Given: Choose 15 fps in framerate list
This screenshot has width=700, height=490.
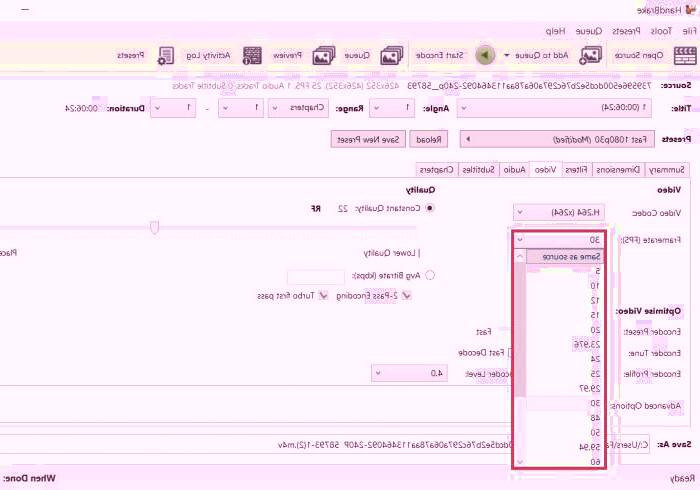Looking at the screenshot, I should pyautogui.click(x=565, y=316).
